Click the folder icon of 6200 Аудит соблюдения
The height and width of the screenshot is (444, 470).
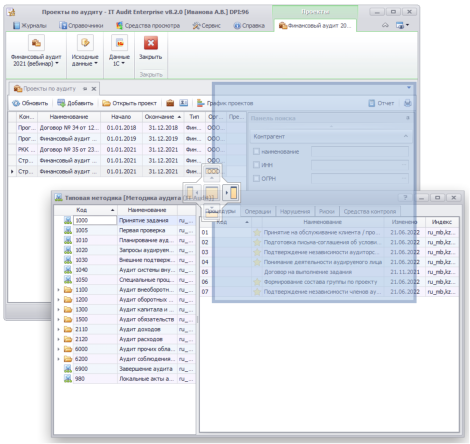pos(68,359)
